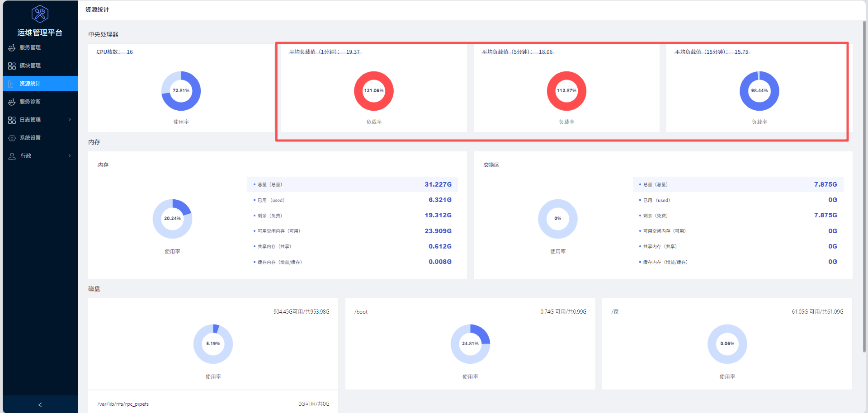The width and height of the screenshot is (868, 413).
Task: Collapse the sidebar with bottom chevron
Action: pos(40,405)
